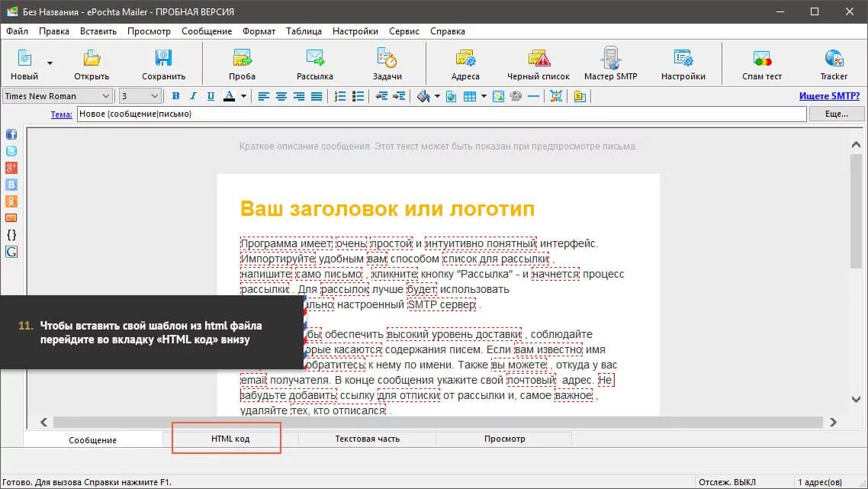Image resolution: width=868 pixels, height=489 pixels.
Task: Start mailing with the Рассылка icon
Action: (x=314, y=57)
